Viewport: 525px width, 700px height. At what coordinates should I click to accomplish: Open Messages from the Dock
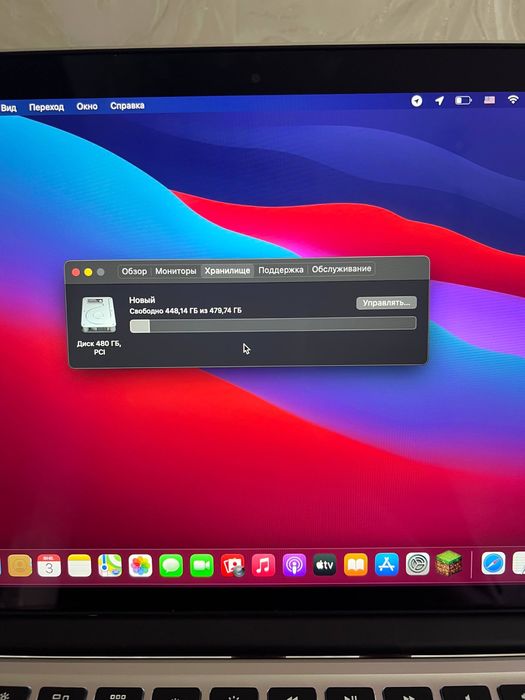[171, 566]
